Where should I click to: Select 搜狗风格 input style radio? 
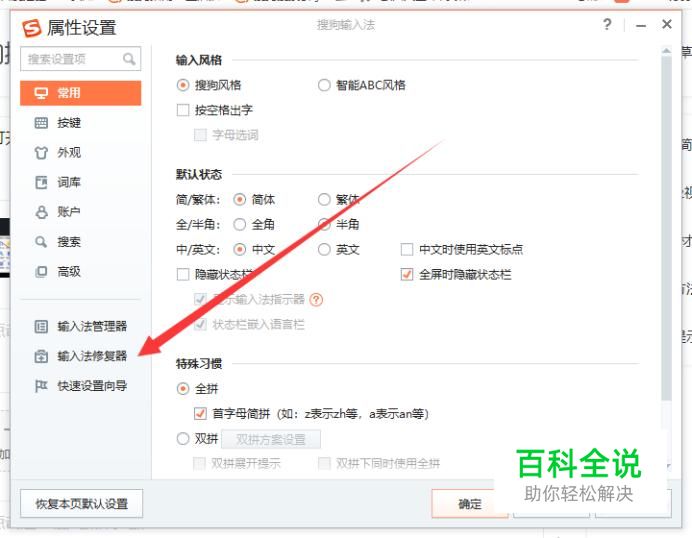(x=183, y=85)
